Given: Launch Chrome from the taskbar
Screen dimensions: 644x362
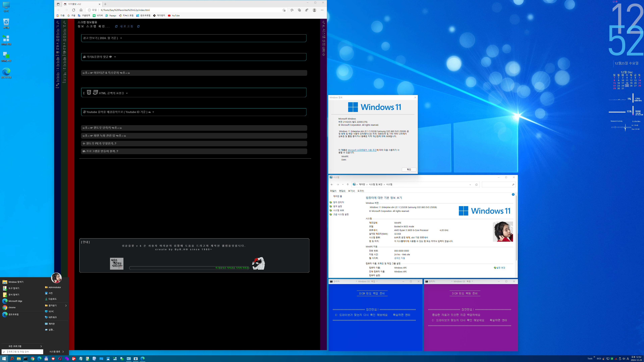Looking at the screenshot, I should click(x=33, y=358).
